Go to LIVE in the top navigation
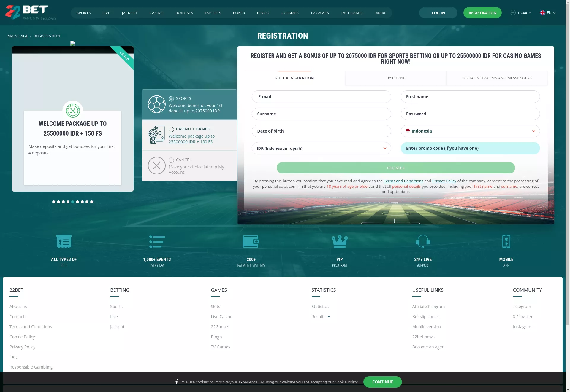The image size is (570, 392). tap(106, 13)
